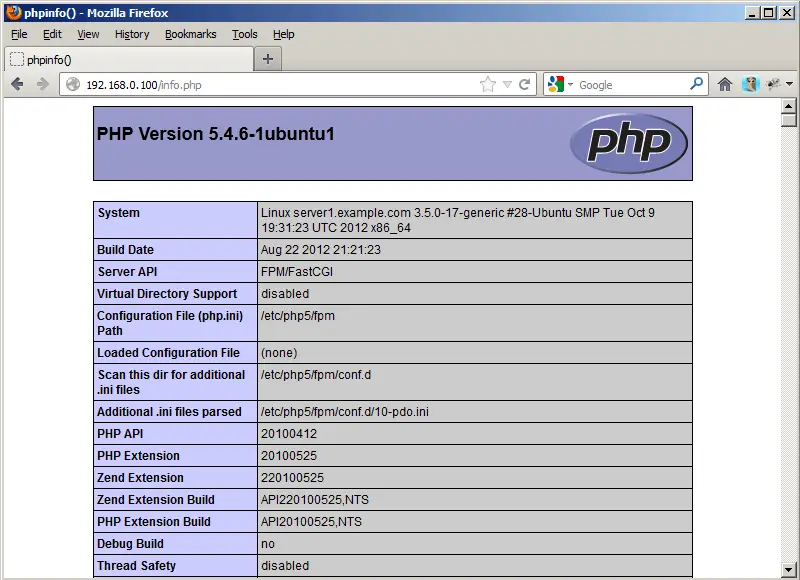Click the heading 'PHP Version 5.4.6-1ubuntu1'
The width and height of the screenshot is (800, 580).
216,134
